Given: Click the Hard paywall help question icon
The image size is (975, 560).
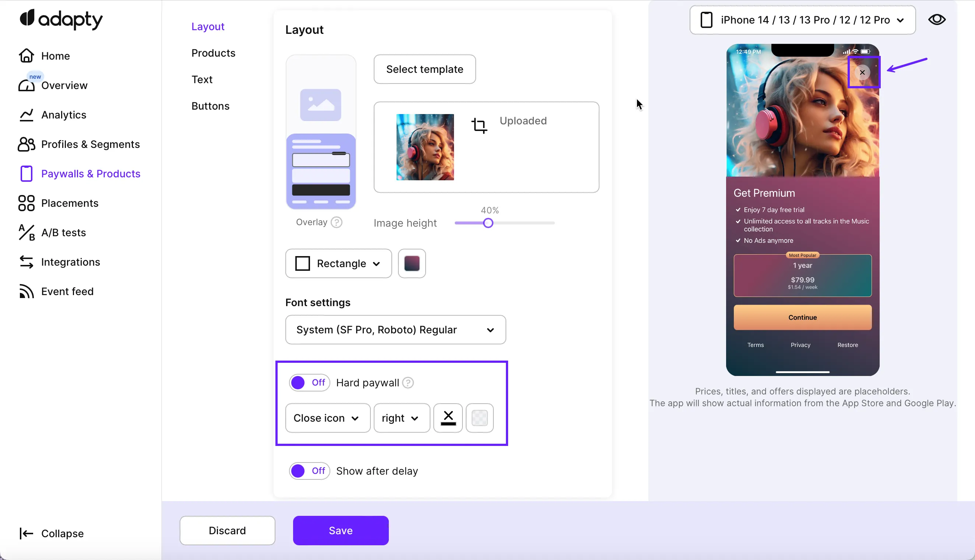Looking at the screenshot, I should pyautogui.click(x=408, y=383).
